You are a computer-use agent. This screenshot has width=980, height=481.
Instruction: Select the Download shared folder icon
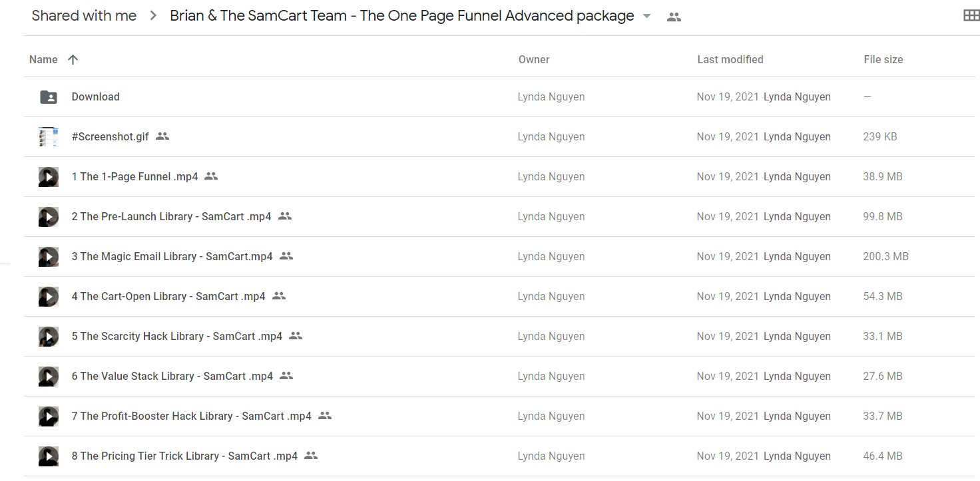(x=49, y=96)
